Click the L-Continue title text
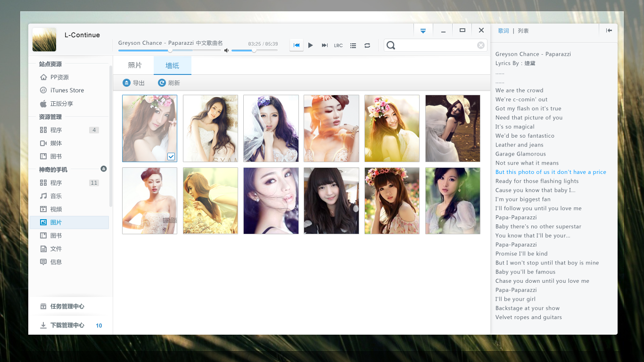 pyautogui.click(x=82, y=35)
